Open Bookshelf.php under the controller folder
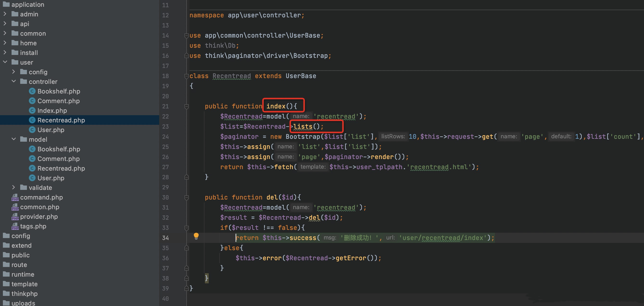644x306 pixels. (x=59, y=91)
